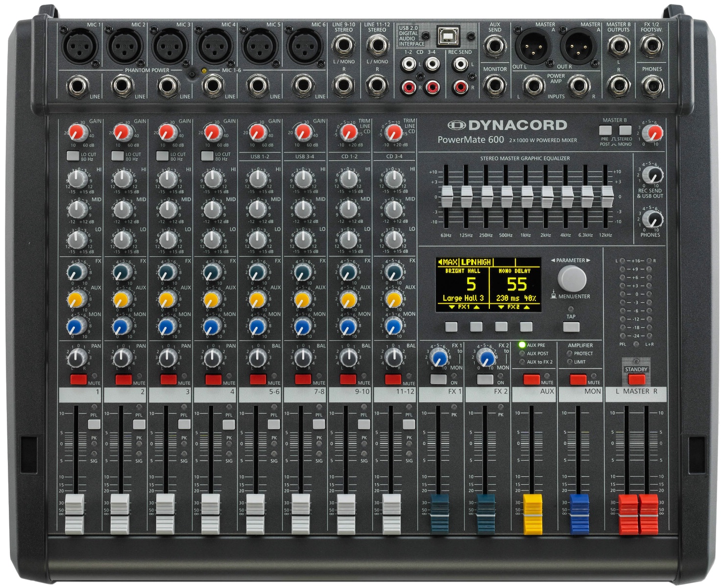Screen dimensions: 724x588
Task: Select the 1kHz graphic equalizer slider
Action: (x=527, y=197)
